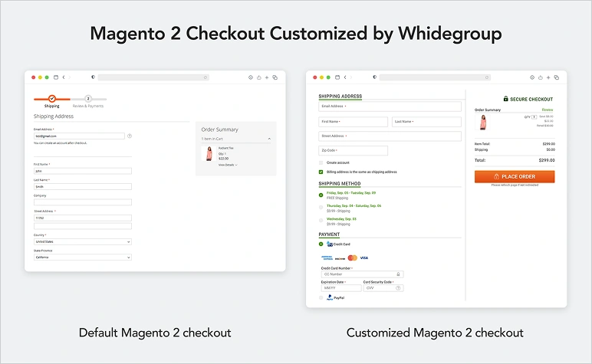
Task: Select the PayPal payment radio button
Action: coord(321,297)
